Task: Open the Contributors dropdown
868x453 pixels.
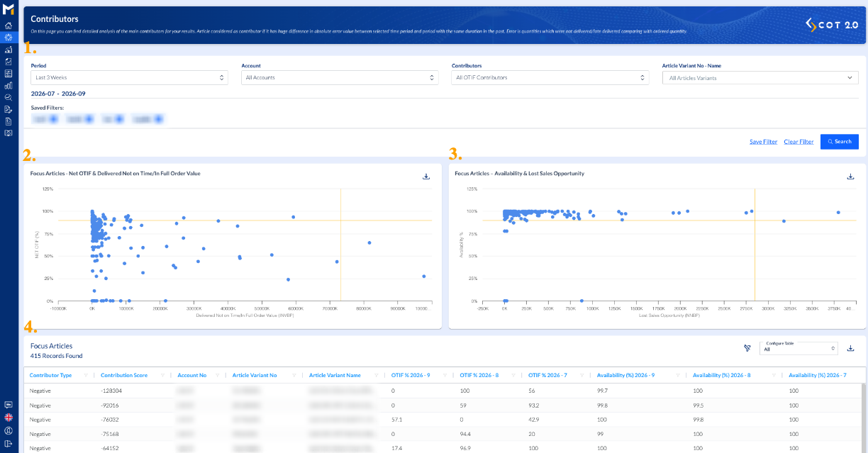Action: pos(550,77)
